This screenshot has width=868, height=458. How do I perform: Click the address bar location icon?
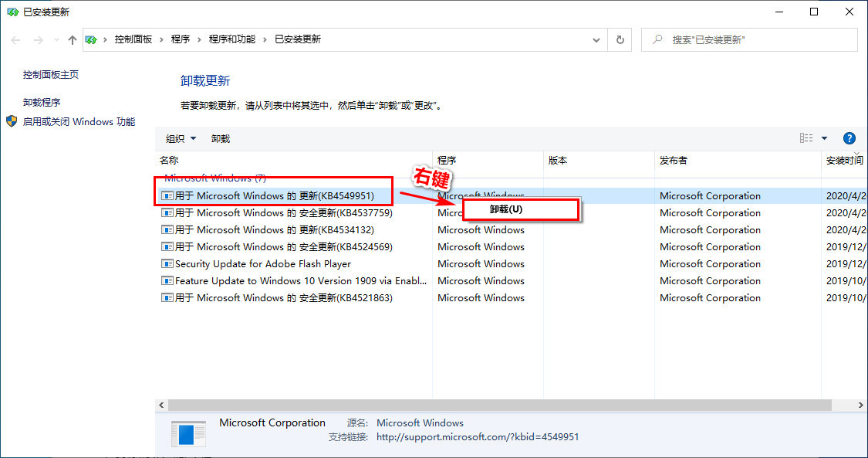(x=91, y=40)
